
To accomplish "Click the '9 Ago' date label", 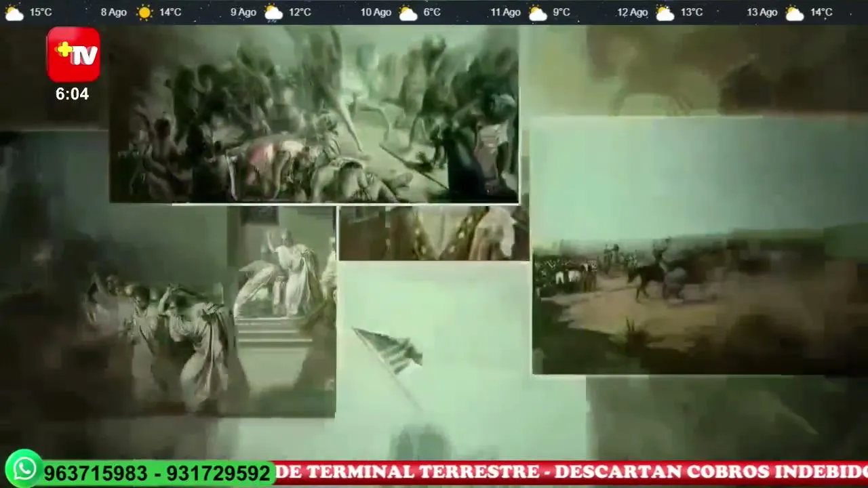I will pos(243,12).
